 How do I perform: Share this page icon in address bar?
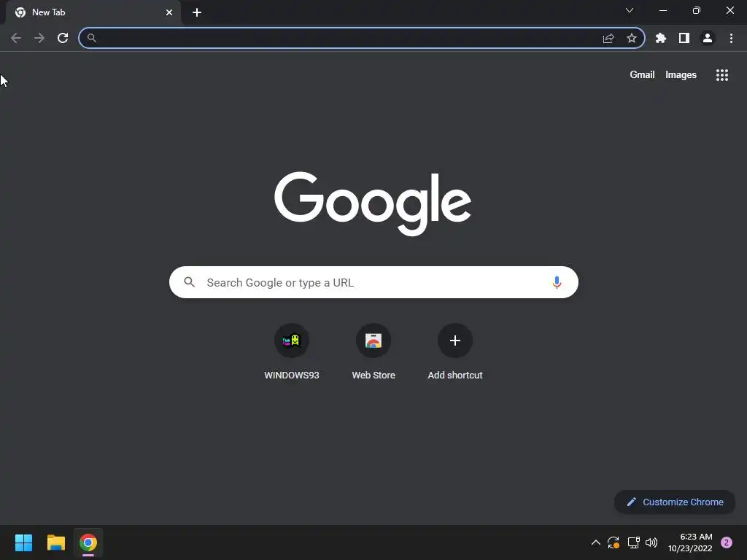pyautogui.click(x=608, y=38)
